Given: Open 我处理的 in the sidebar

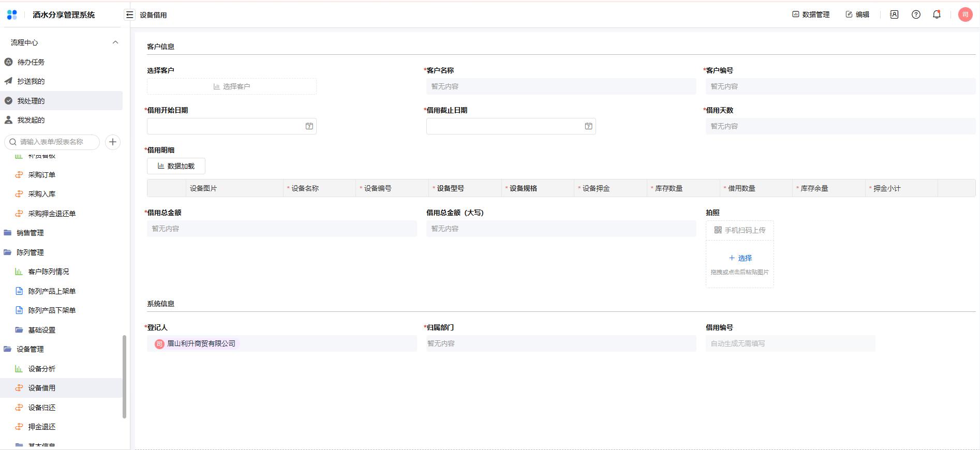Looking at the screenshot, I should coord(61,101).
